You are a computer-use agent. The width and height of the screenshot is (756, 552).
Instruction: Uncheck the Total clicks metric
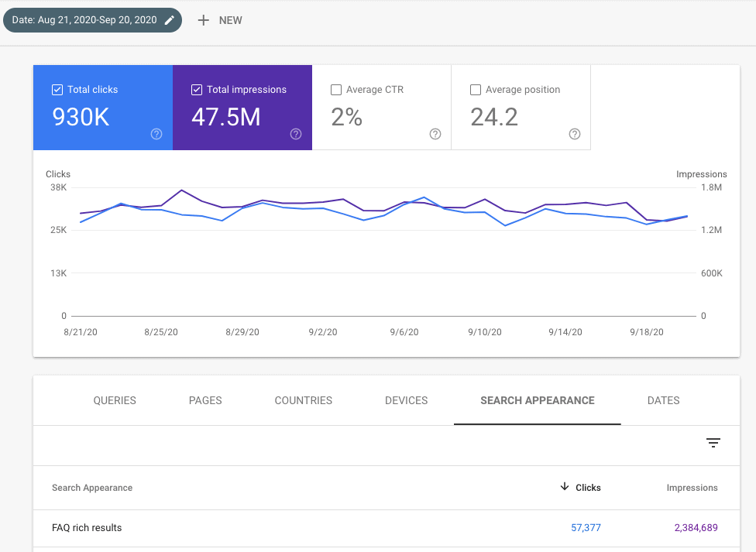pos(57,89)
